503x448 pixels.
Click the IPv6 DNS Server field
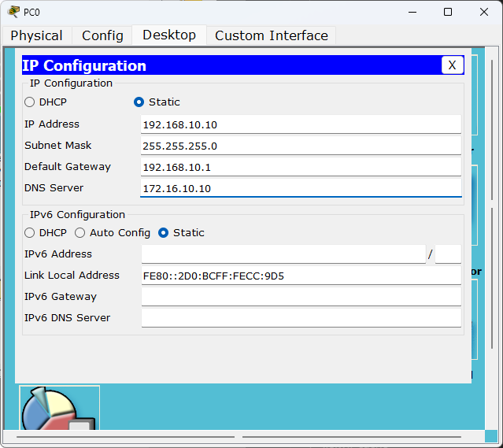point(301,318)
